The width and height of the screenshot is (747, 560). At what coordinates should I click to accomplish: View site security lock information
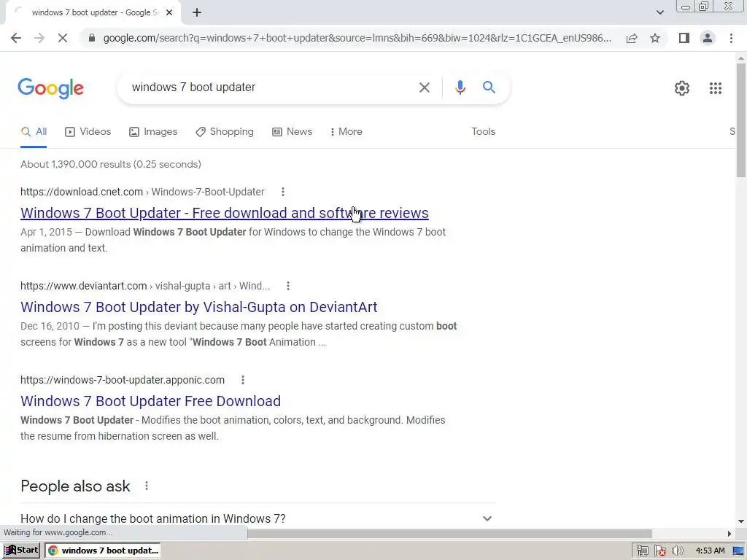coord(92,38)
